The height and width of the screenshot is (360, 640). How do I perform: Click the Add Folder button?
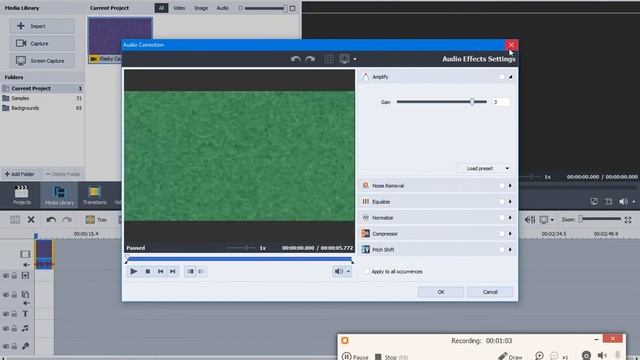click(20, 174)
